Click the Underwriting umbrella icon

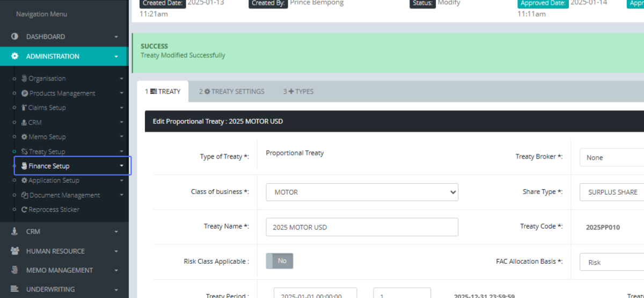[x=14, y=289]
